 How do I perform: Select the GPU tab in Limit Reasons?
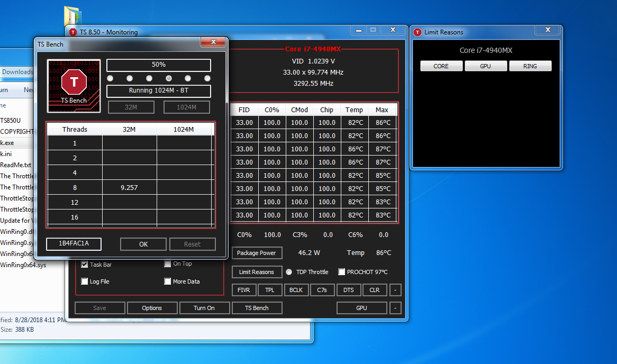point(486,66)
